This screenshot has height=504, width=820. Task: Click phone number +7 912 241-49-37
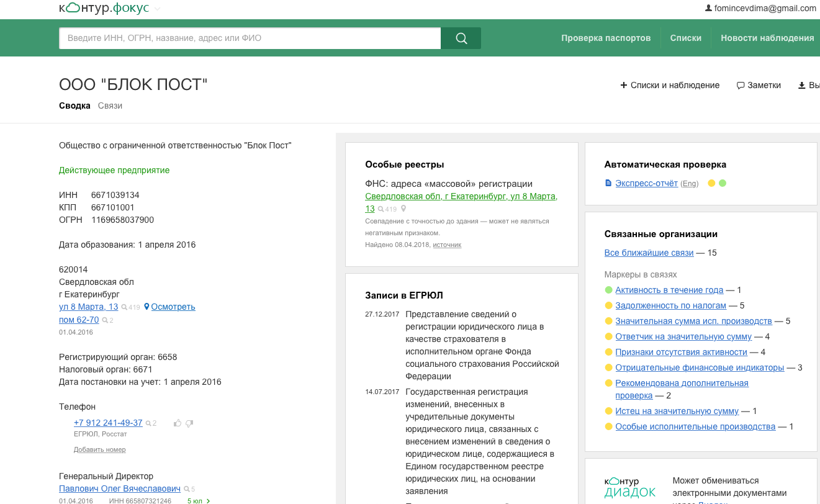tap(108, 423)
